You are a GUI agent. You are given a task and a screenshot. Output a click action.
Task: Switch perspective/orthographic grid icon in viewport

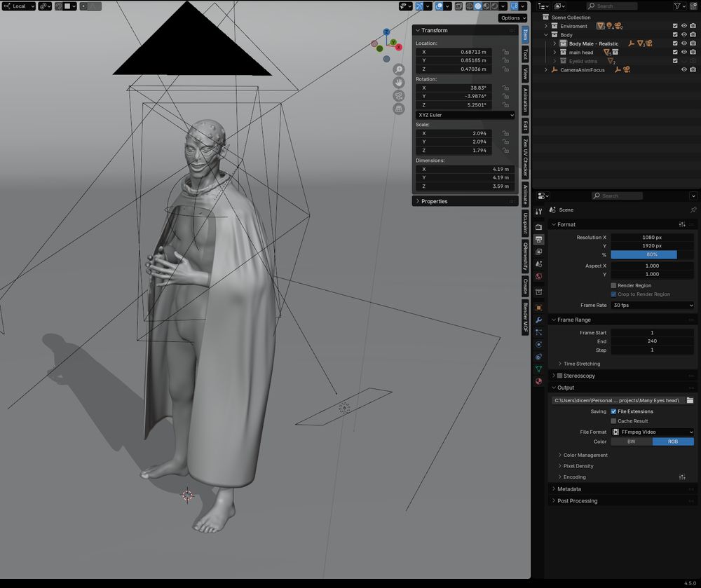coord(398,109)
